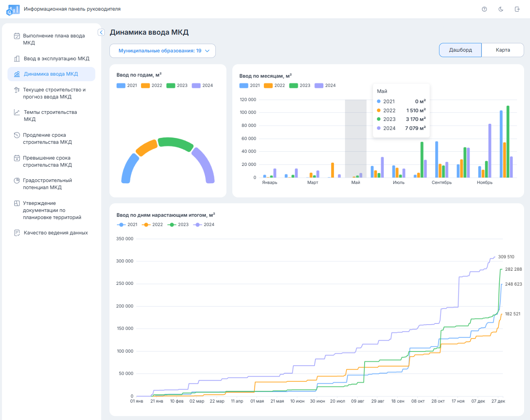Toggle 2021 in daily cumulative chart legend

127,225
